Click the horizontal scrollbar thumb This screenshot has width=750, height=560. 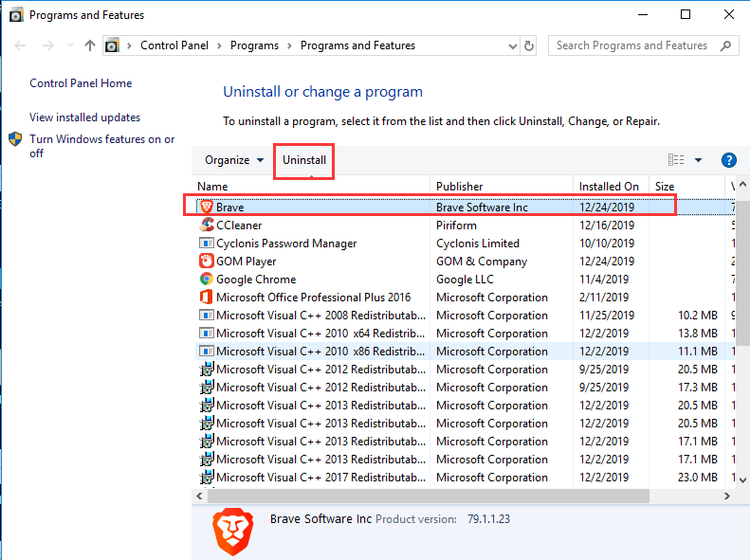428,496
